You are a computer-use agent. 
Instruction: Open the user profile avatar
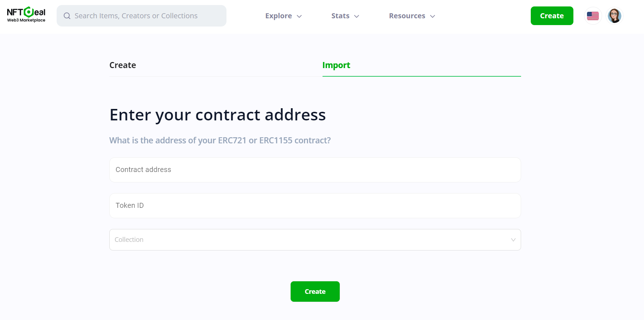pyautogui.click(x=614, y=16)
